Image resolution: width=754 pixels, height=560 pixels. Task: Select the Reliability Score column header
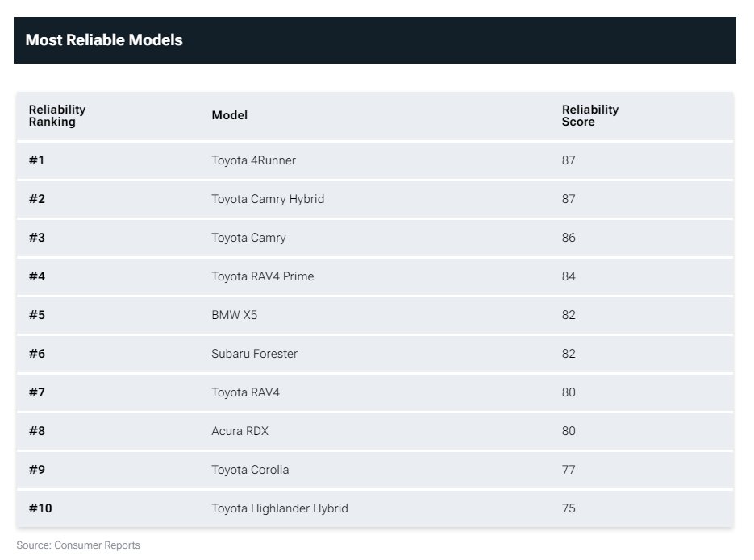coord(590,115)
